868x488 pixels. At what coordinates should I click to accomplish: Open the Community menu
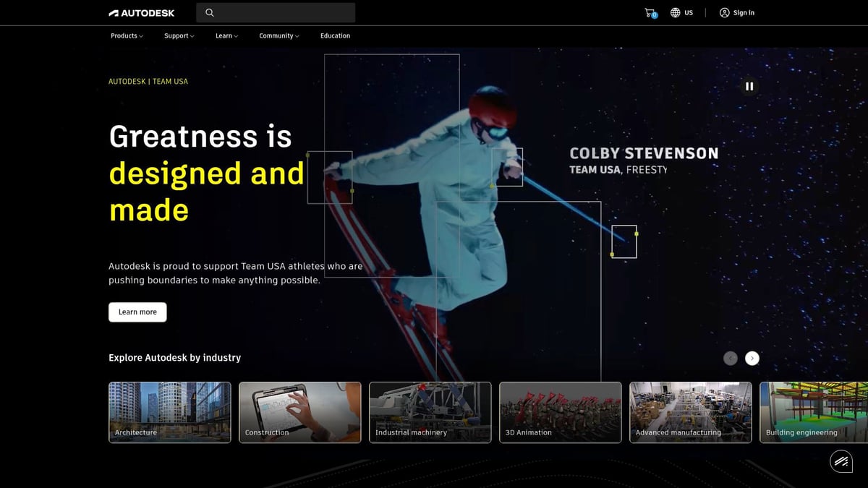(x=278, y=36)
